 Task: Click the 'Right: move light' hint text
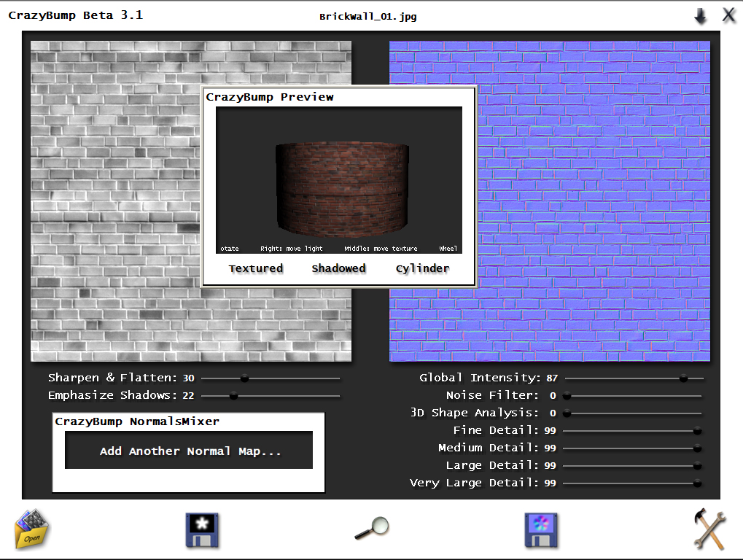tap(292, 248)
